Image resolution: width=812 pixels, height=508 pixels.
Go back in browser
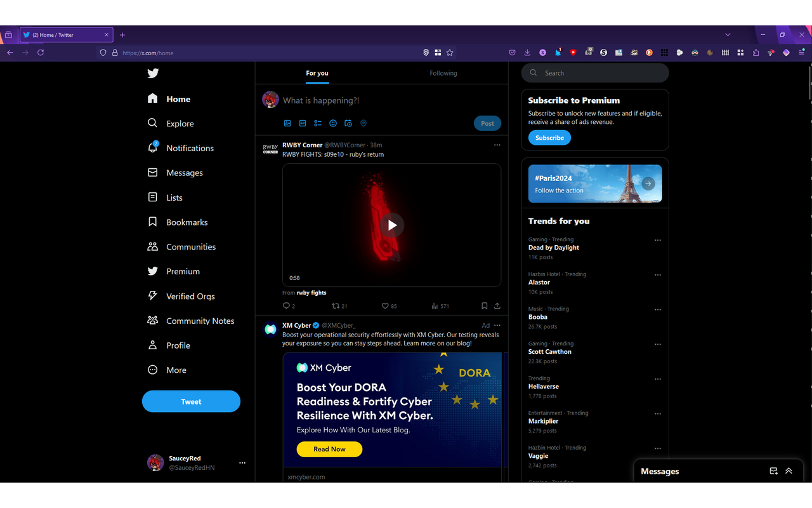tap(10, 53)
